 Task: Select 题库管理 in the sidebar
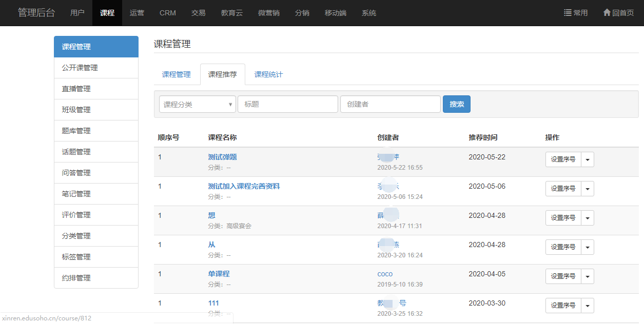(x=76, y=131)
